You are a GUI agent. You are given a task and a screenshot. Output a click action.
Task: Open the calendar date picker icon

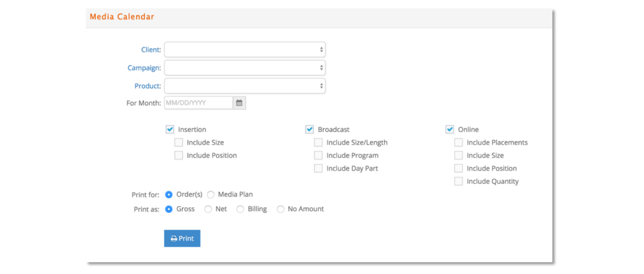click(239, 103)
